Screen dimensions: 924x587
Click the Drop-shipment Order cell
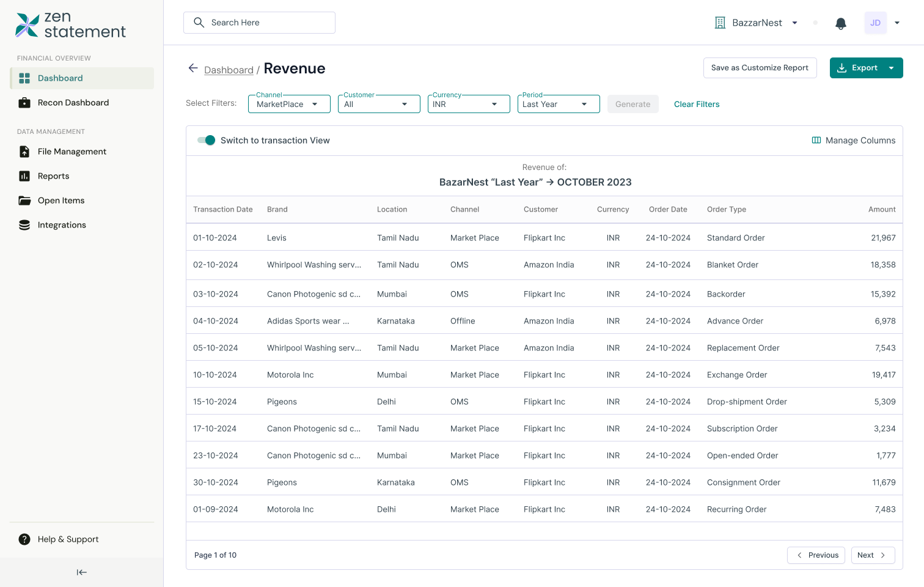[747, 402]
